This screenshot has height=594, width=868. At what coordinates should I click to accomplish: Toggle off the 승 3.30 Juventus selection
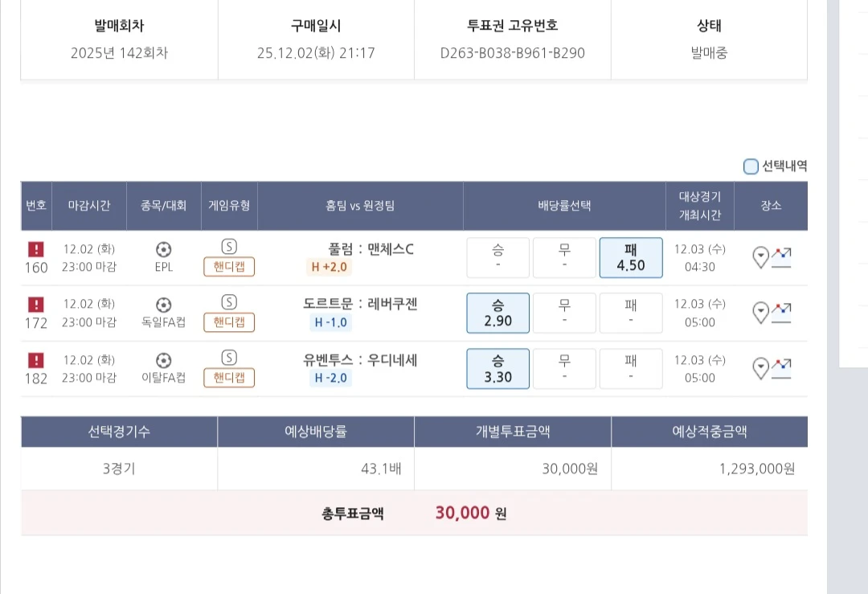click(497, 368)
